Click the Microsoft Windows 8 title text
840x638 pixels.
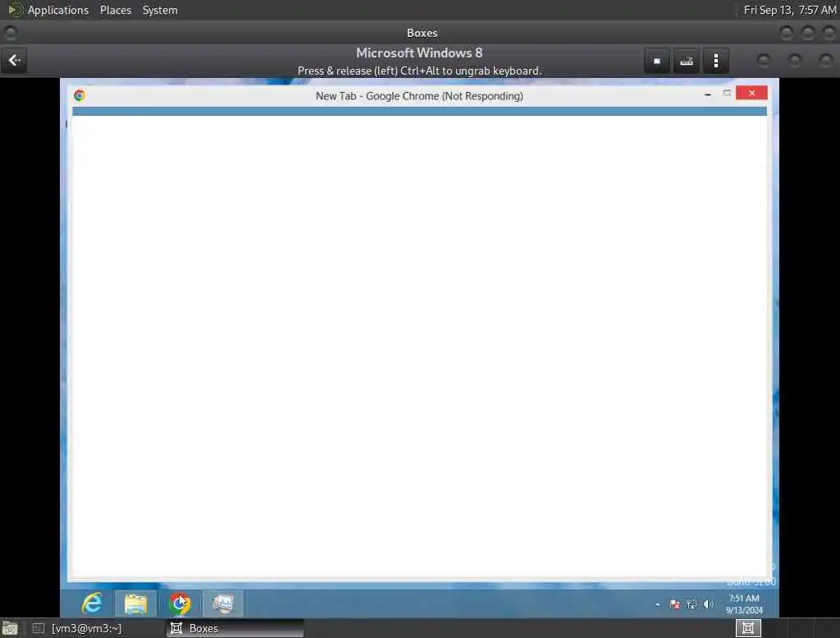coord(419,53)
